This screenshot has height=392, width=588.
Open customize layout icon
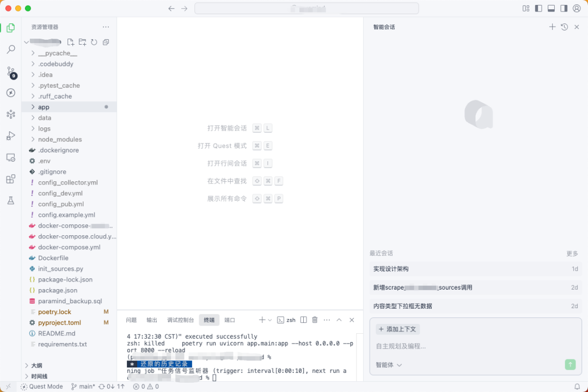tap(526, 8)
